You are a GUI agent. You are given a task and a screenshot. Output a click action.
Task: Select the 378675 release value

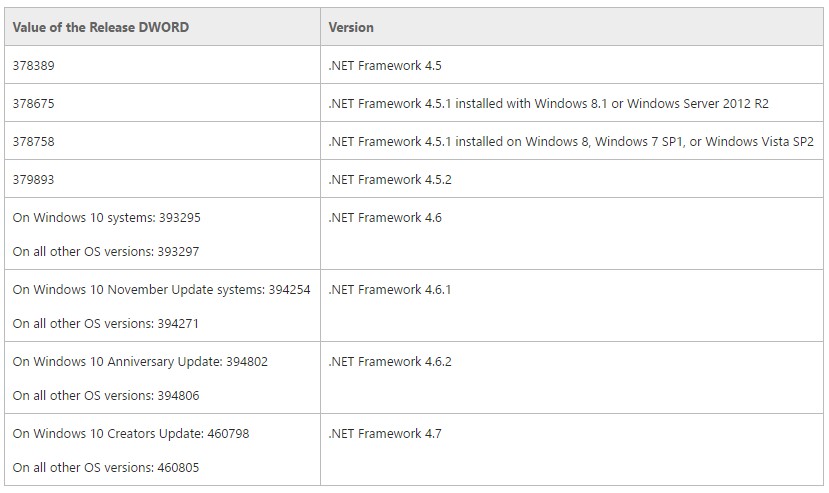tap(33, 103)
